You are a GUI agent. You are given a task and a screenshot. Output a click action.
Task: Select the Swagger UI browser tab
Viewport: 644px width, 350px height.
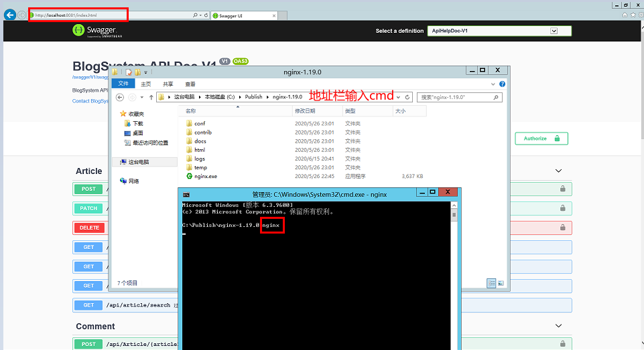point(243,15)
